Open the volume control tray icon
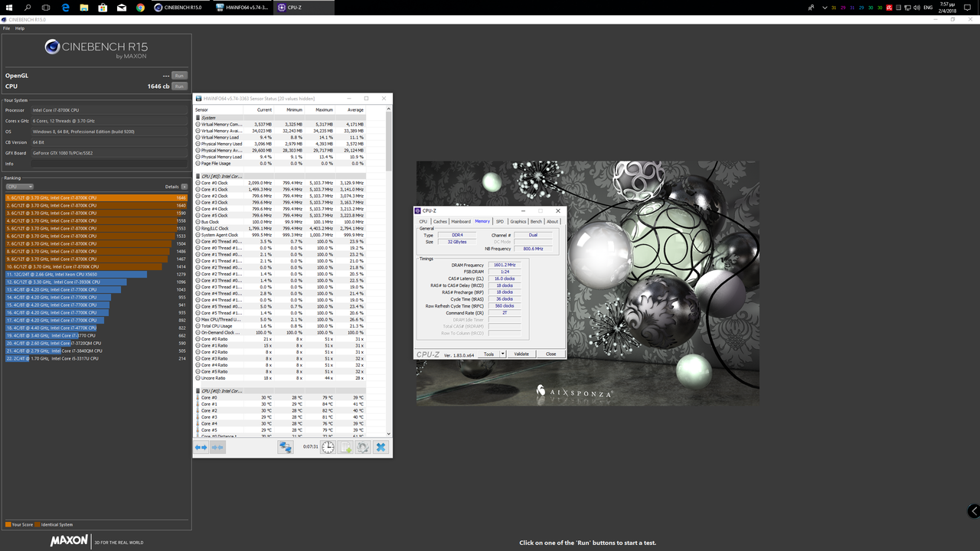This screenshot has height=551, width=980. pyautogui.click(x=917, y=7)
